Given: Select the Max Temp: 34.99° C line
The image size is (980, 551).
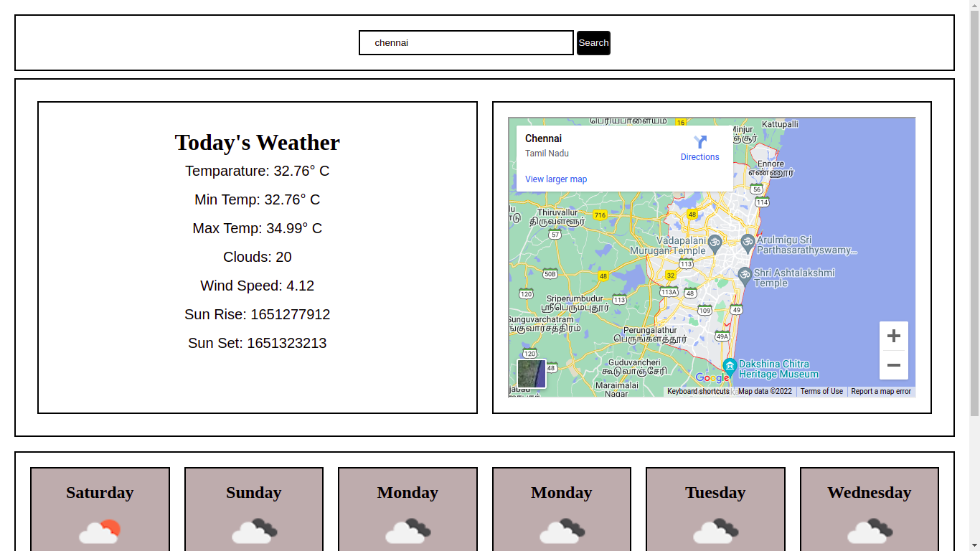Looking at the screenshot, I should point(258,228).
